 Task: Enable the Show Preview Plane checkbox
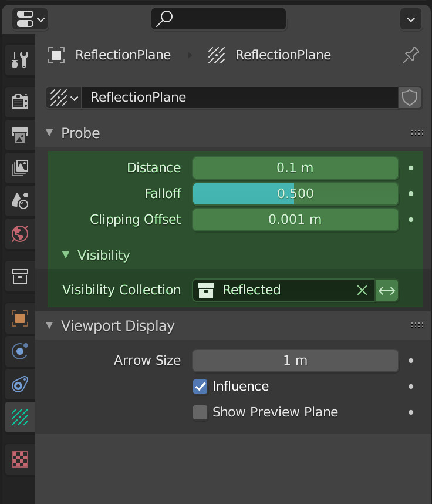point(200,412)
